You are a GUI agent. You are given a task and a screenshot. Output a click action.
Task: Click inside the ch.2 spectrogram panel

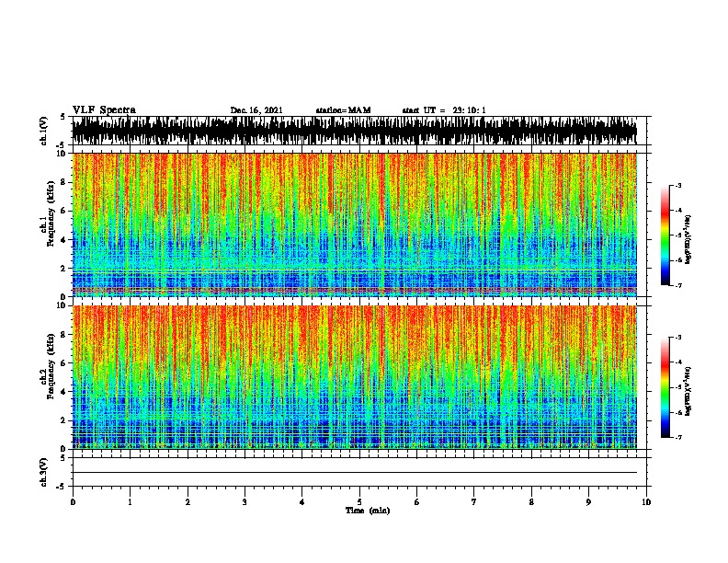pyautogui.click(x=355, y=377)
